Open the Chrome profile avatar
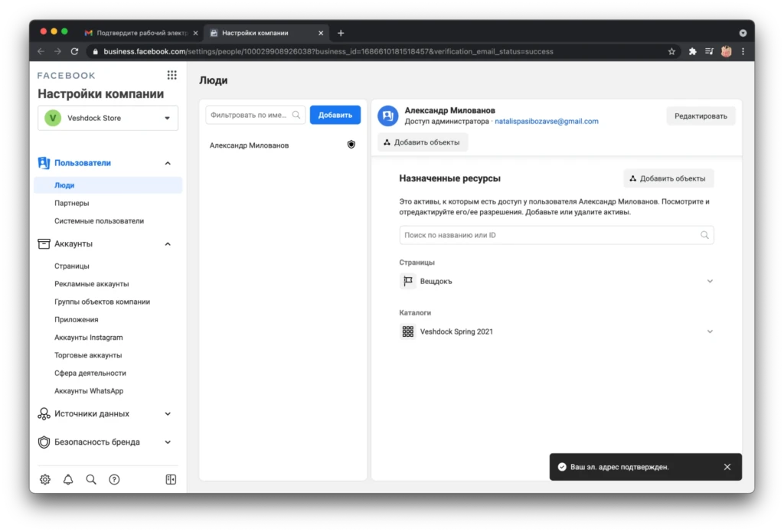The image size is (784, 532). (727, 51)
